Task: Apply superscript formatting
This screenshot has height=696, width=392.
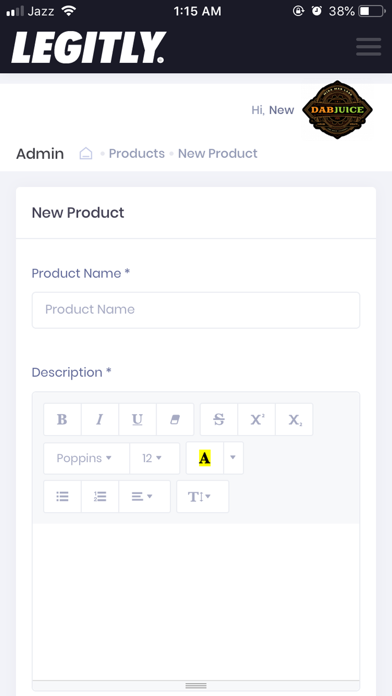Action: tap(257, 419)
